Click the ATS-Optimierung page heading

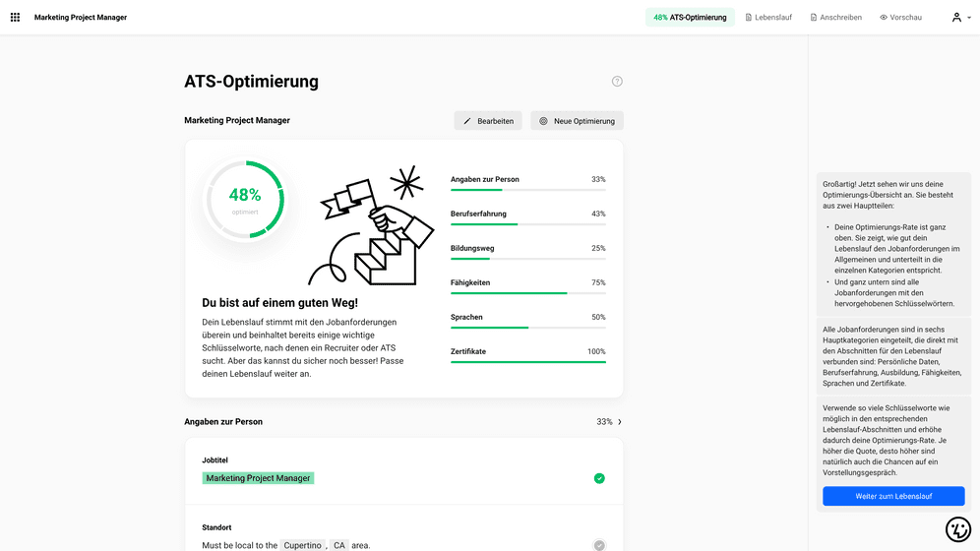pos(251,82)
